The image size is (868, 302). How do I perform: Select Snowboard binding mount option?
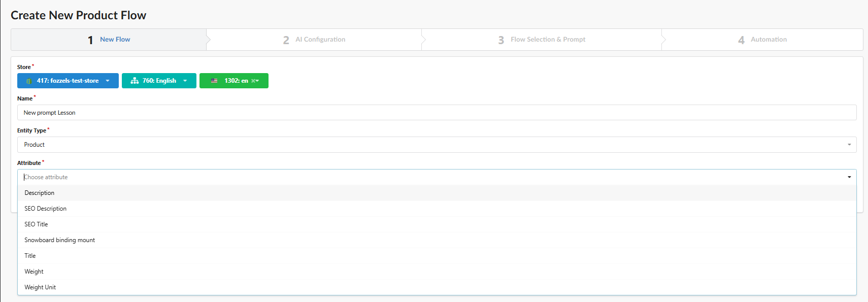click(x=437, y=240)
